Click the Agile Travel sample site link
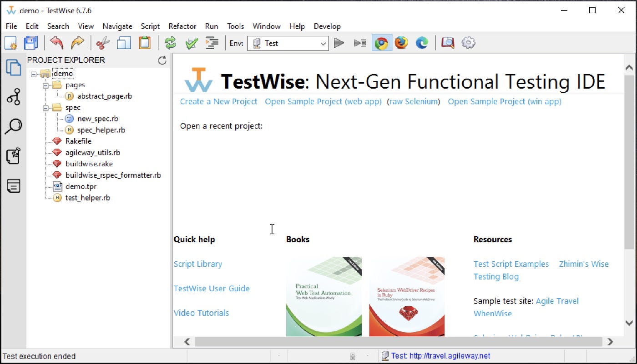The height and width of the screenshot is (364, 637). [x=557, y=301]
